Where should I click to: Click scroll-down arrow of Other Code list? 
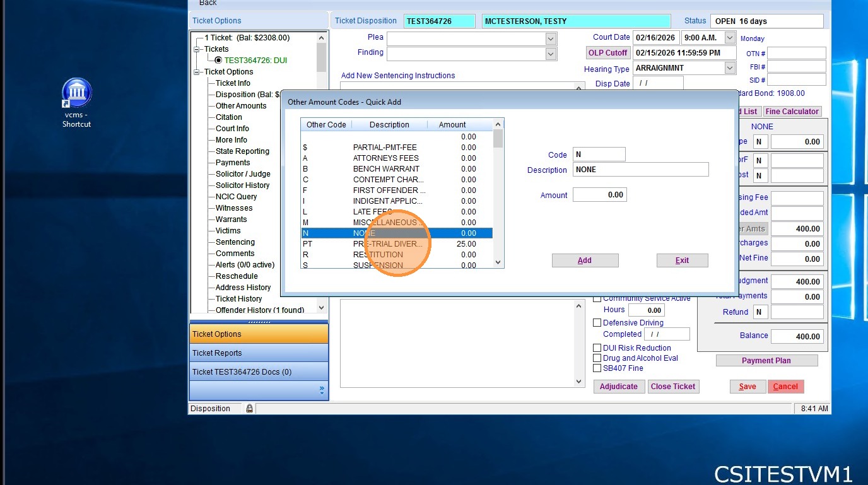pos(498,262)
